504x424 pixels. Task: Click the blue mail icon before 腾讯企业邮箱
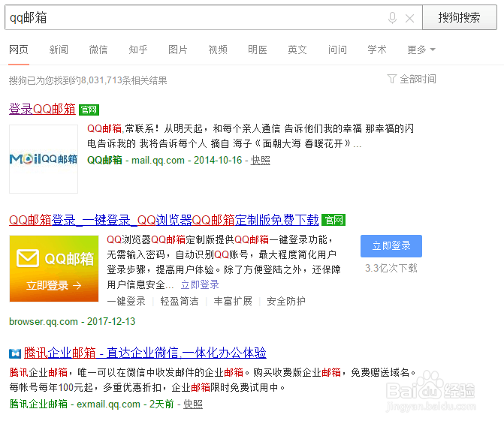click(x=15, y=353)
